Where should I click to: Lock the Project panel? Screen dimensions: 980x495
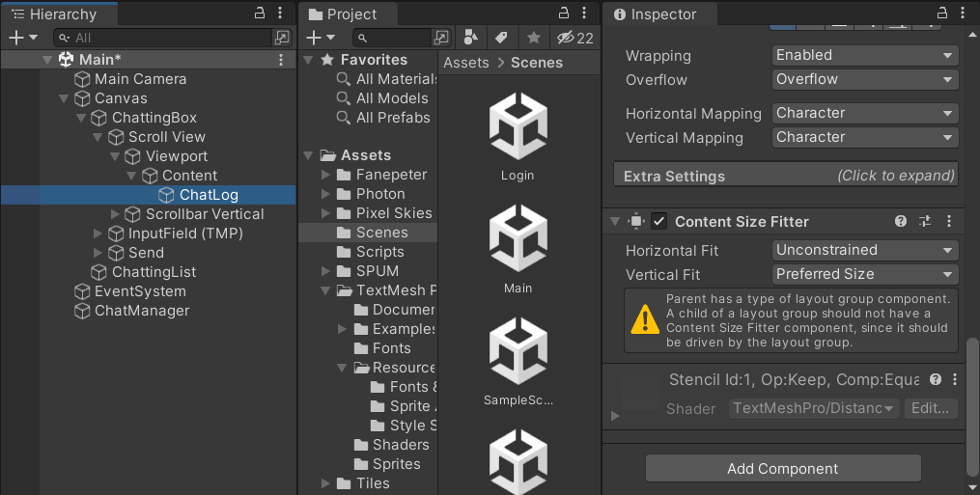click(x=563, y=14)
